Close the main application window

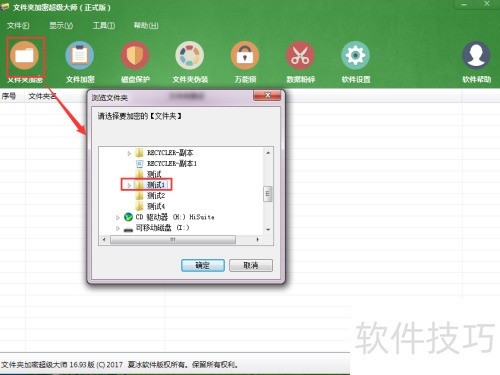pyautogui.click(x=487, y=4)
